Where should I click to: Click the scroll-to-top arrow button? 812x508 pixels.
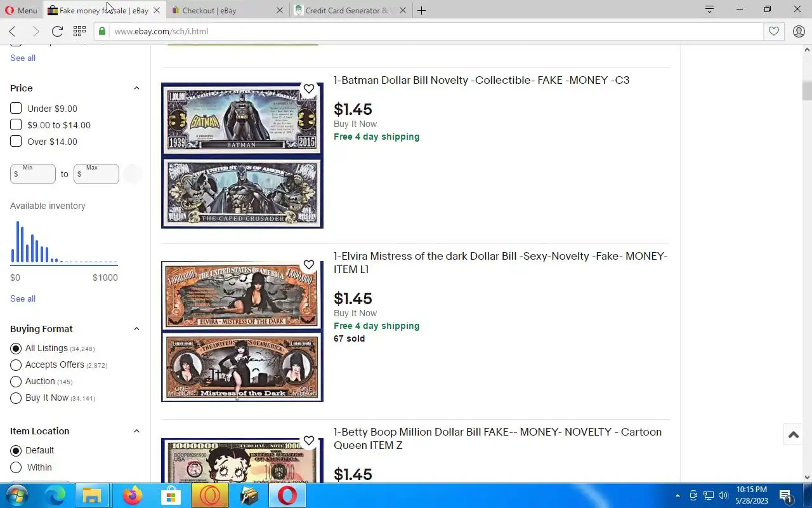click(793, 435)
